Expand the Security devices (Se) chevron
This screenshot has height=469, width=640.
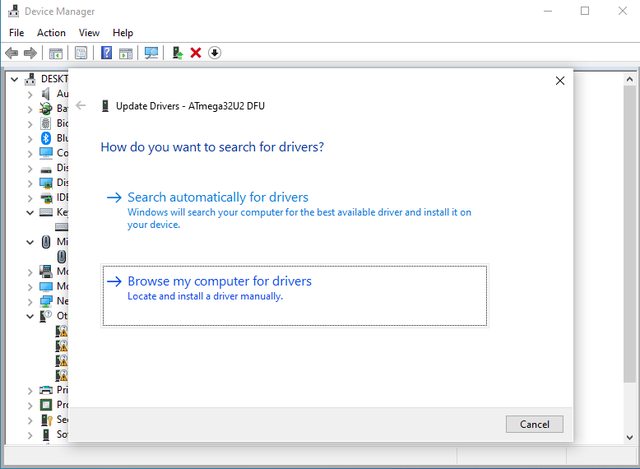[30, 420]
